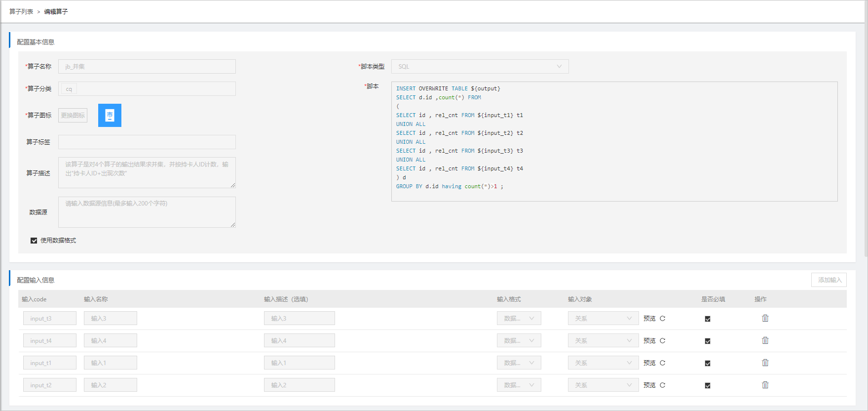868x411 pixels.
Task: Delete the input_t2 row
Action: (765, 385)
